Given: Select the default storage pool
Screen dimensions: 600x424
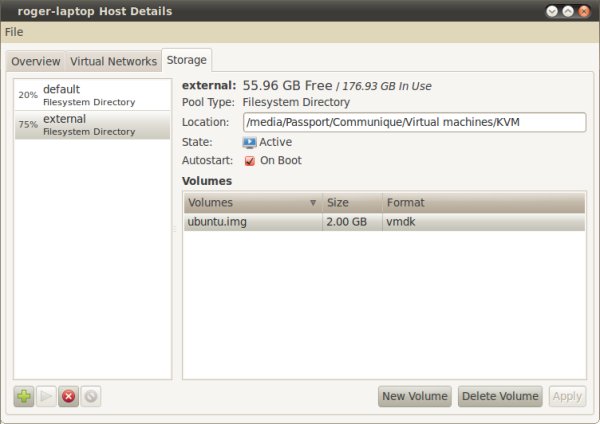Looking at the screenshot, I should (x=92, y=95).
